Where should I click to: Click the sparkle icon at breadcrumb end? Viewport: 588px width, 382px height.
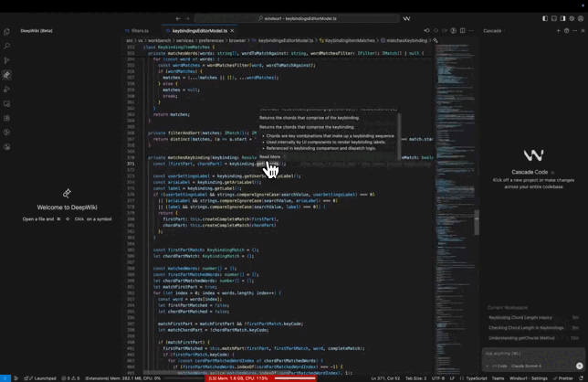(436, 40)
